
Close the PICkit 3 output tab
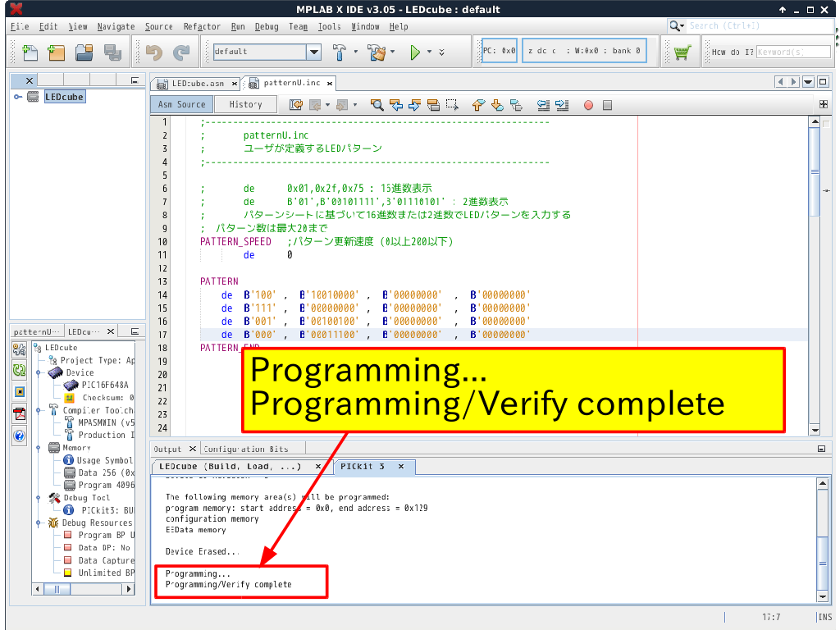click(400, 467)
